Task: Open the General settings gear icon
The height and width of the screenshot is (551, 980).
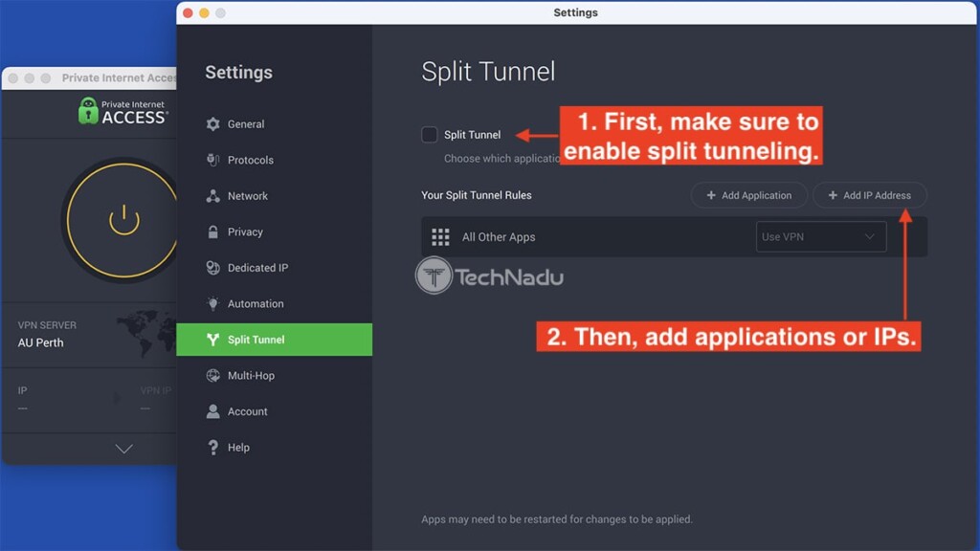Action: 212,123
